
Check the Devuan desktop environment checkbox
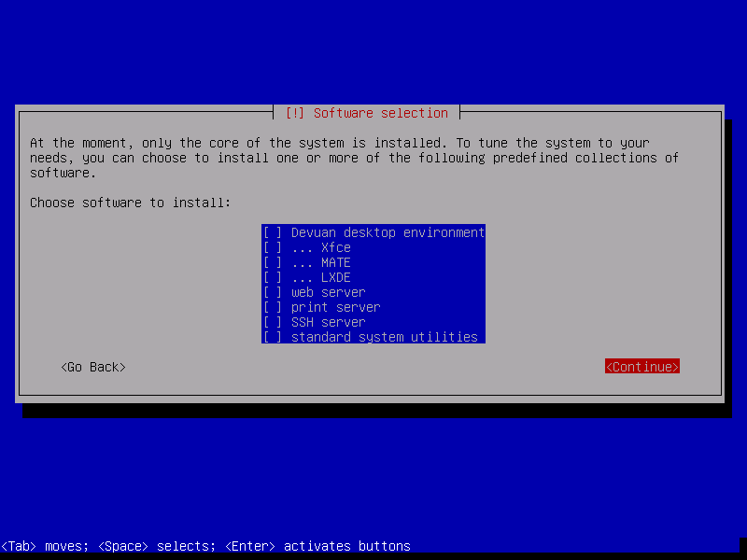273,232
